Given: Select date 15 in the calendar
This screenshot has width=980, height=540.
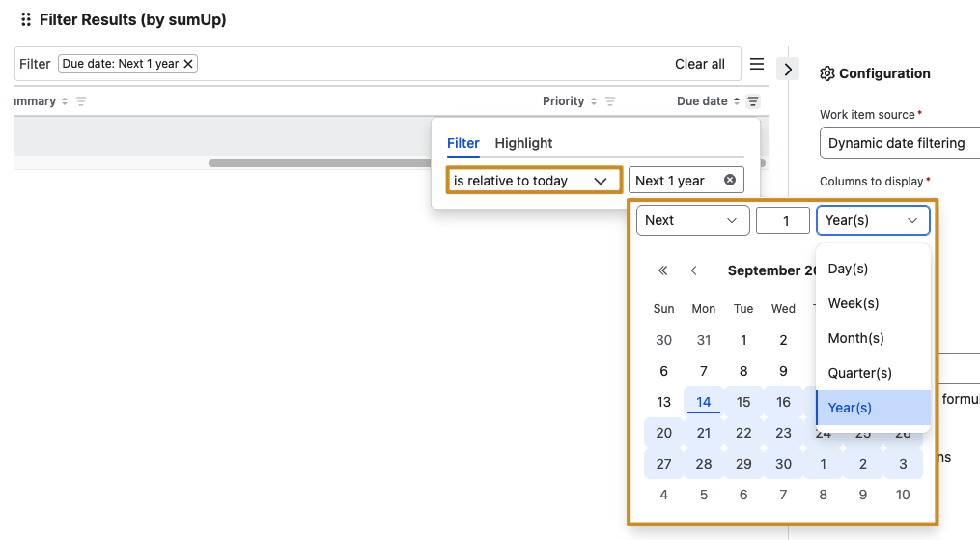Looking at the screenshot, I should tap(743, 402).
